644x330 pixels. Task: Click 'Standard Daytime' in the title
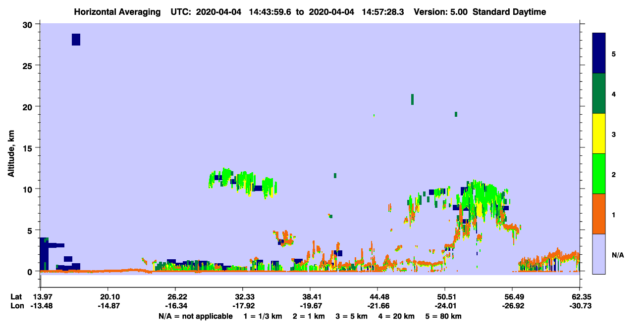509,12
